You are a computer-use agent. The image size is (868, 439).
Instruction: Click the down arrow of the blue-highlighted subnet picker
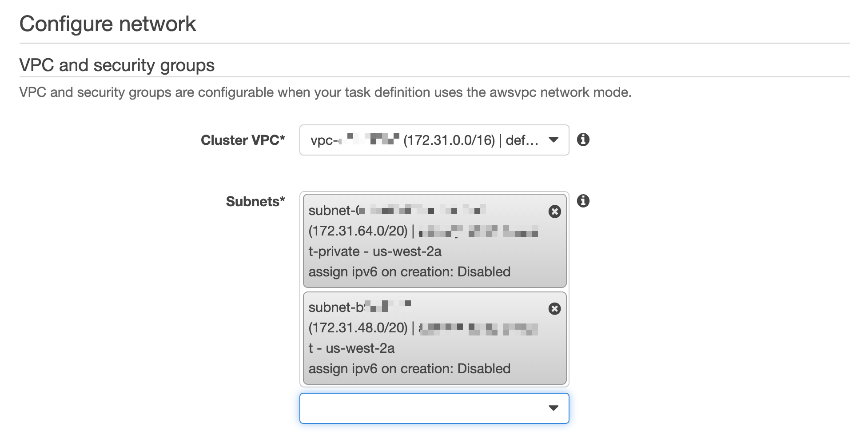(553, 407)
